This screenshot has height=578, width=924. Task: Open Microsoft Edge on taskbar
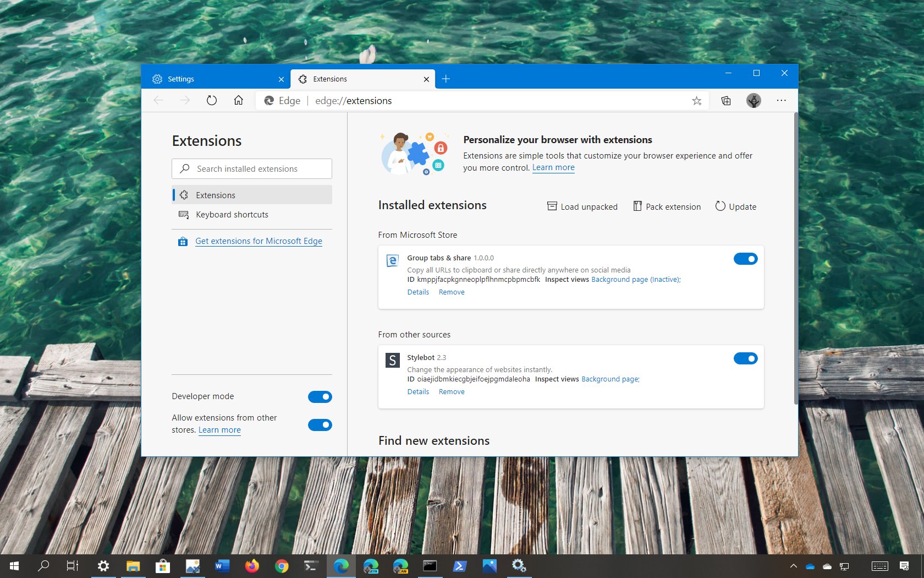pyautogui.click(x=341, y=566)
